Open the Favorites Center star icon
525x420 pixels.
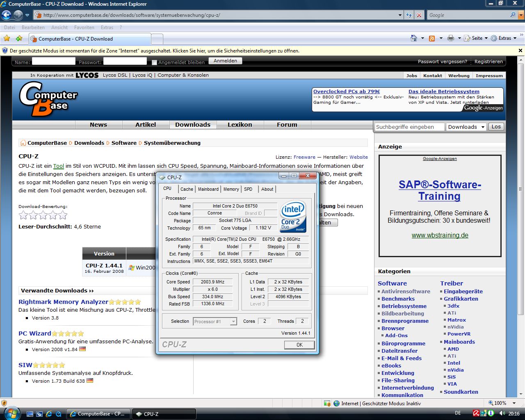tap(7, 38)
